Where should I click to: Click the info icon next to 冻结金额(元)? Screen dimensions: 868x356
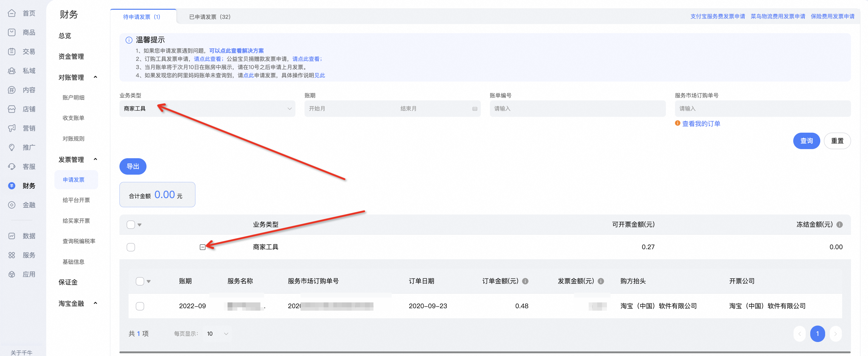pyautogui.click(x=839, y=225)
